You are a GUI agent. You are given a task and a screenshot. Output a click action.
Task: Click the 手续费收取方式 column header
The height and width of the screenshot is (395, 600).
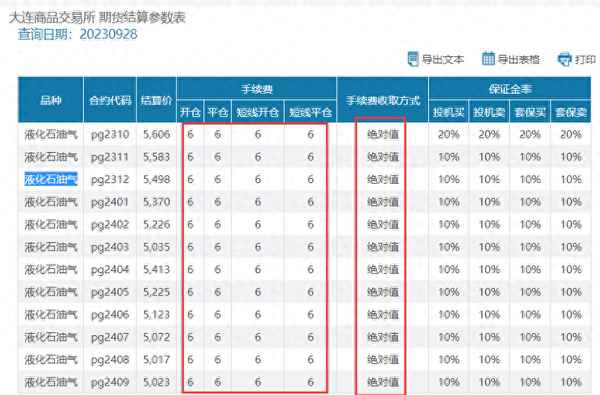[383, 100]
